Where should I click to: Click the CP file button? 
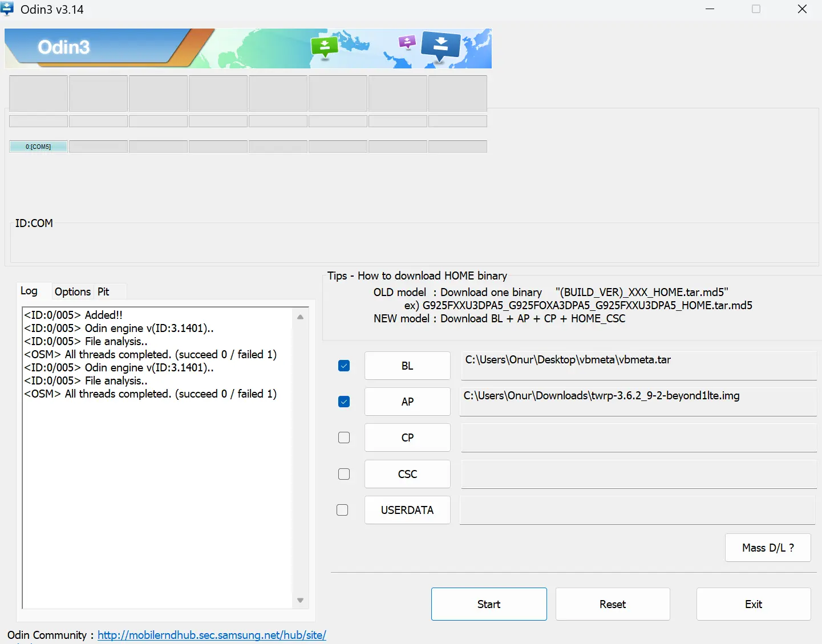tap(407, 438)
